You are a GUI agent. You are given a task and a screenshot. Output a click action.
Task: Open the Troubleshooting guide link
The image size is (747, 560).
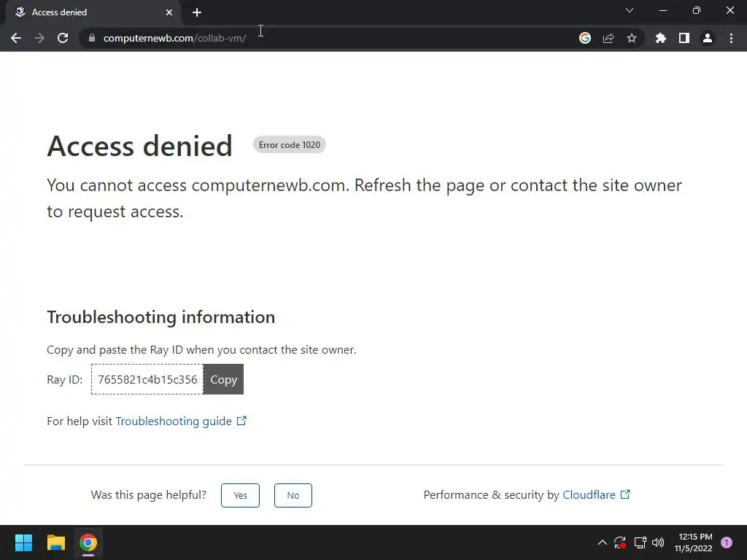174,421
